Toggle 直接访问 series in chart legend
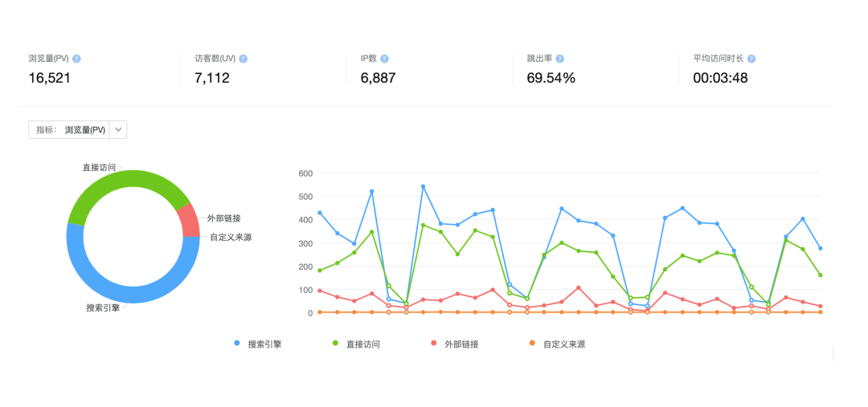This screenshot has height=407, width=868. pyautogui.click(x=356, y=344)
